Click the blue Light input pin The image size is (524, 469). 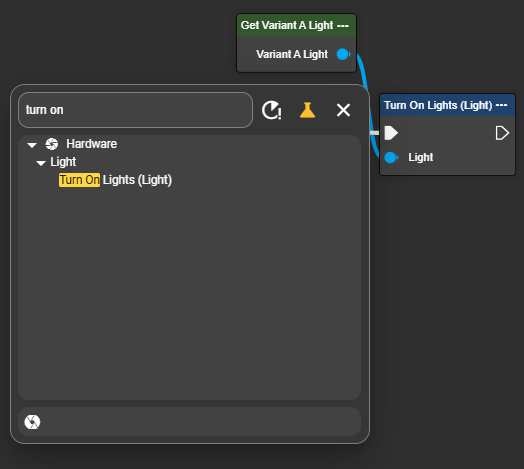click(x=391, y=157)
